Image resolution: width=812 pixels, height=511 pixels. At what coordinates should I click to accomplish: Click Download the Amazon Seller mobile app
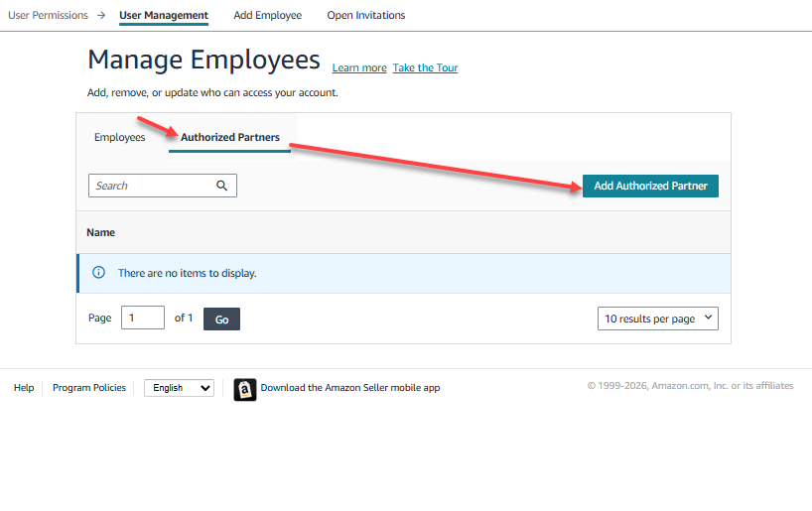(350, 388)
